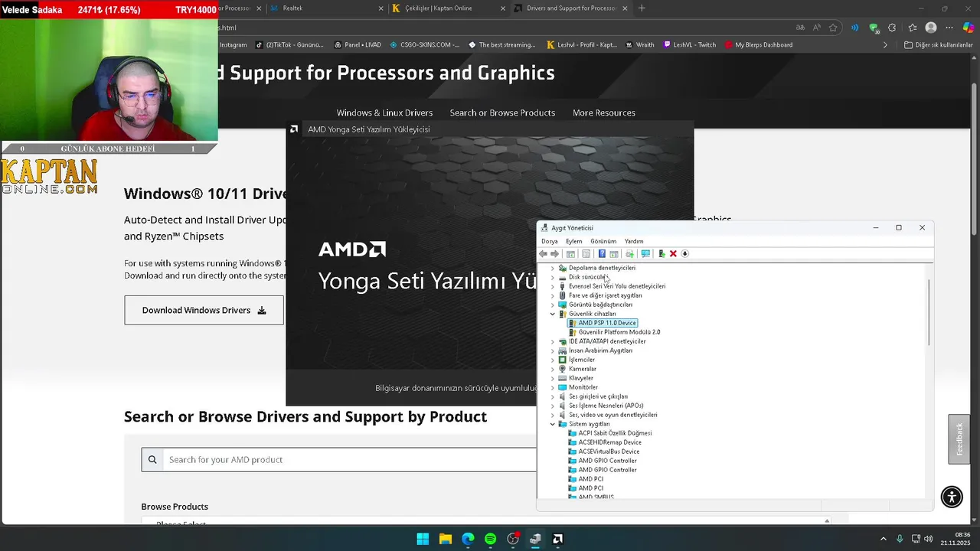The height and width of the screenshot is (551, 980).
Task: Click the browser favorites star icon in address bar
Action: [833, 28]
